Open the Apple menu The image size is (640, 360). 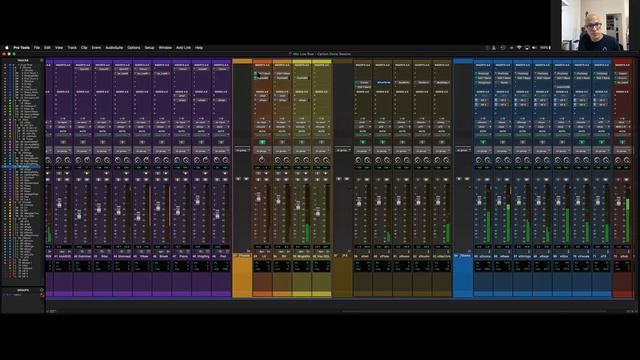click(x=7, y=48)
